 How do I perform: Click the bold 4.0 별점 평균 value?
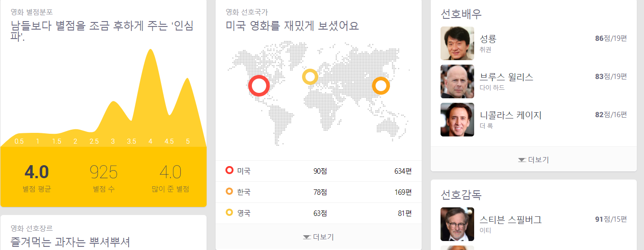(x=37, y=172)
